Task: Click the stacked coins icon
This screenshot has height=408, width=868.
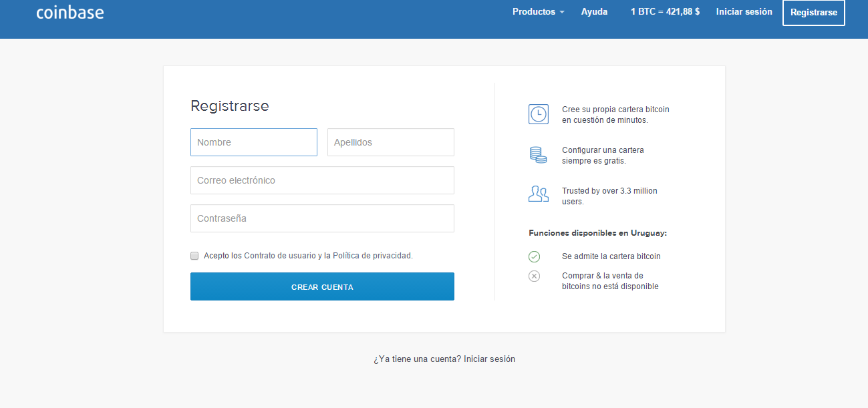Action: point(538,155)
